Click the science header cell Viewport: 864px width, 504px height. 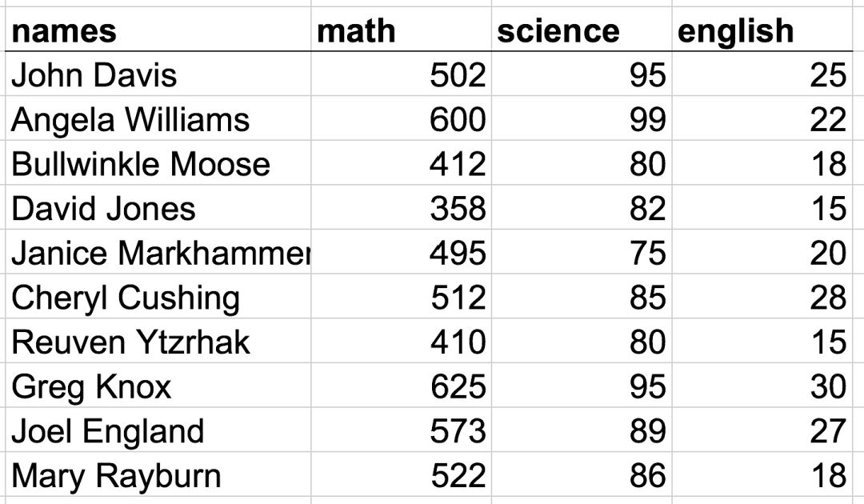582,30
